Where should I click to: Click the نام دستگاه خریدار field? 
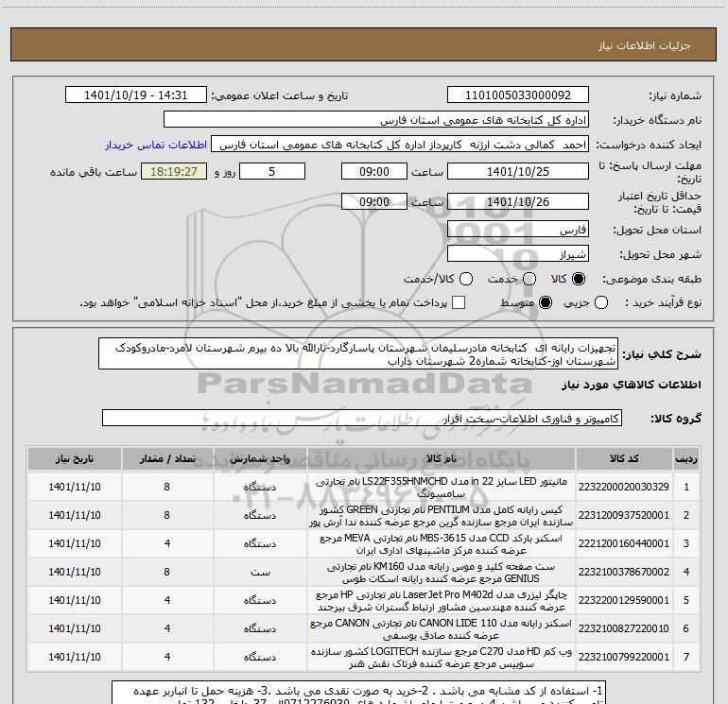[x=376, y=120]
